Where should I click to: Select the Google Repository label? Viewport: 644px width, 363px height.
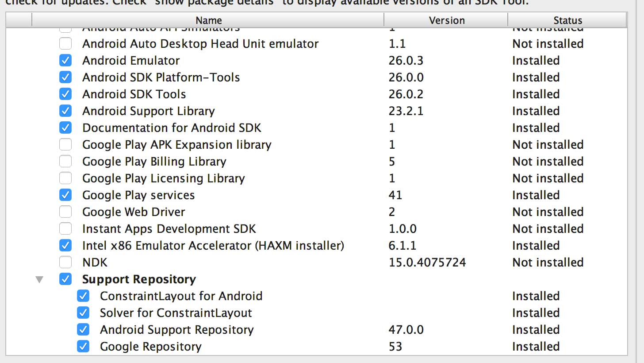pos(150,347)
